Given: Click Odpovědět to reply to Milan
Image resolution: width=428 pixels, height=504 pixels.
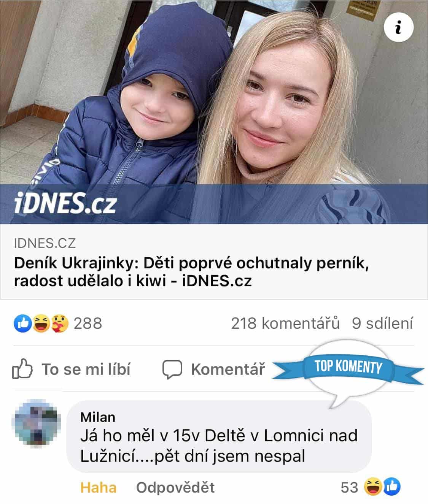Looking at the screenshot, I should (175, 487).
